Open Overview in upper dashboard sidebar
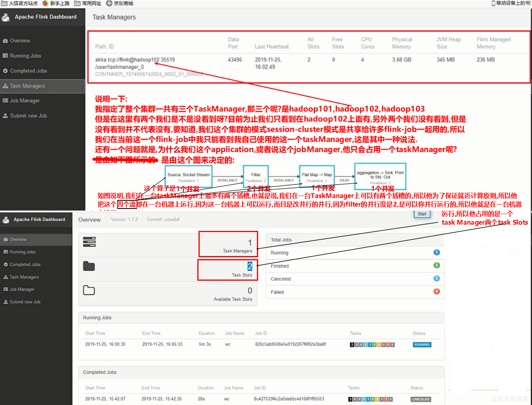532x405 pixels. 20,41
